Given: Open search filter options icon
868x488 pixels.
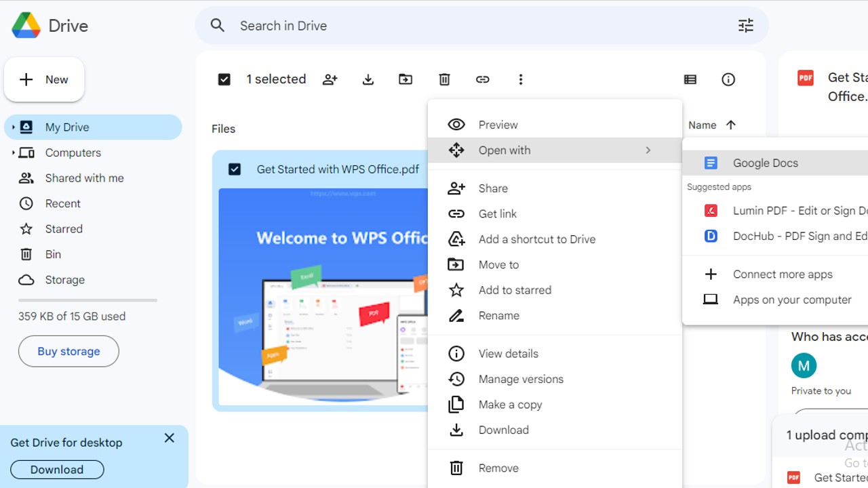Looking at the screenshot, I should coord(746,26).
